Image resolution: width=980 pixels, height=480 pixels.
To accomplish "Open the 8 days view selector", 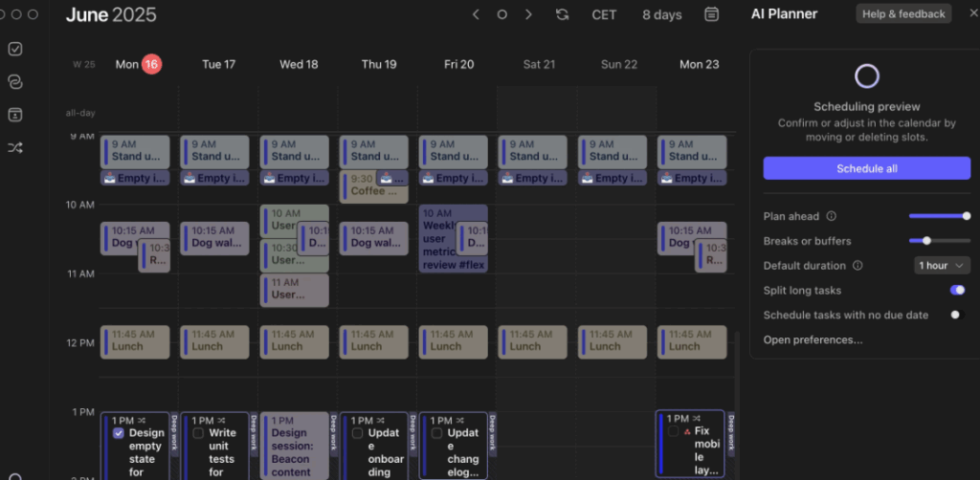I will point(662,14).
